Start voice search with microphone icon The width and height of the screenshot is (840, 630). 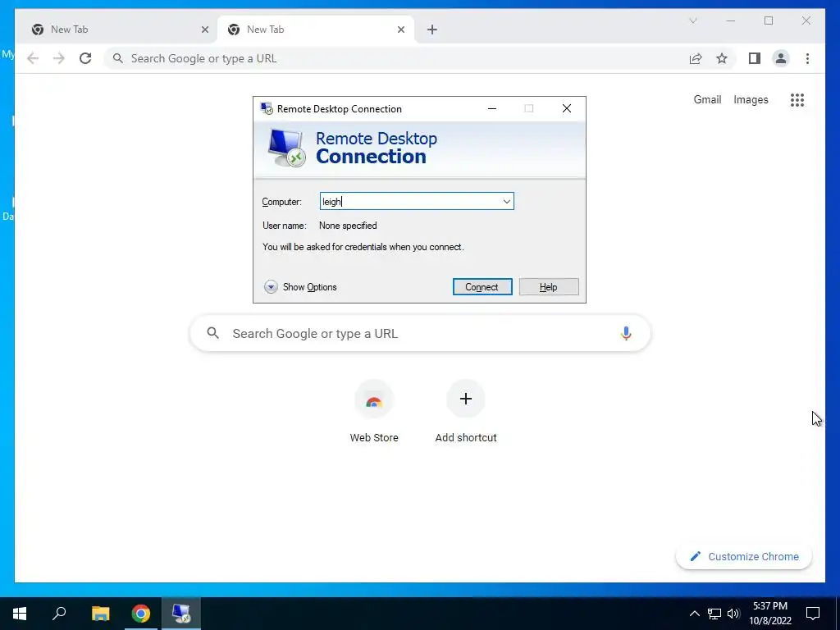tap(626, 333)
